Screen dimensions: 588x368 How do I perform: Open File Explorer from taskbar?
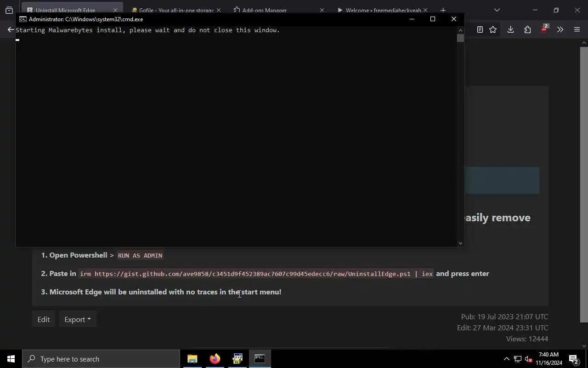point(192,359)
